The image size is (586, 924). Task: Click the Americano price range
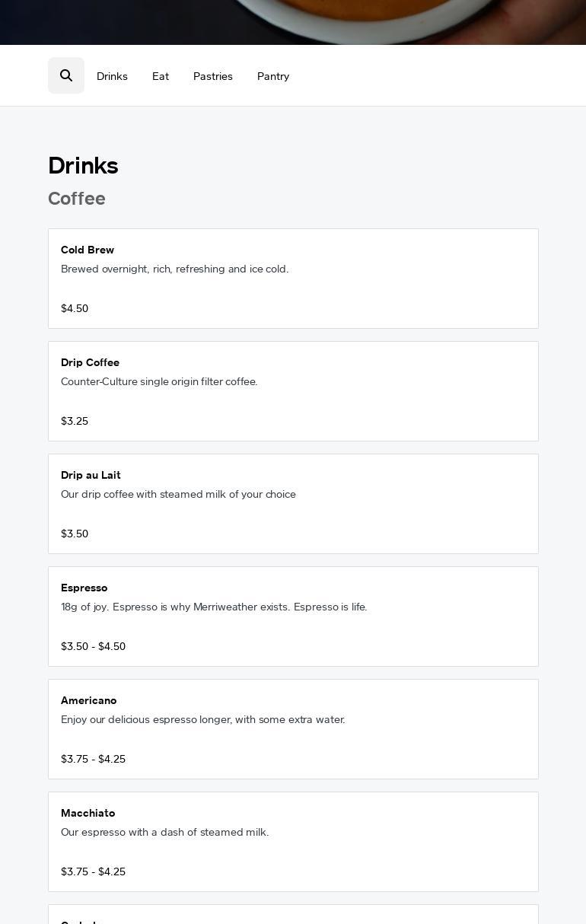(93, 759)
